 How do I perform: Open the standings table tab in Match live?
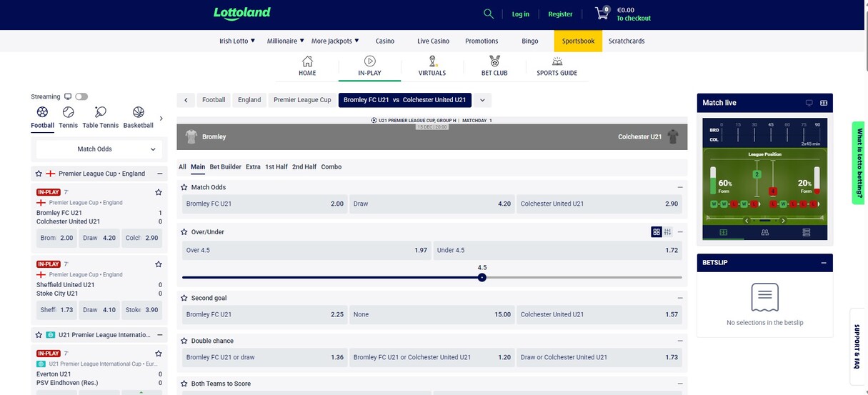point(807,232)
